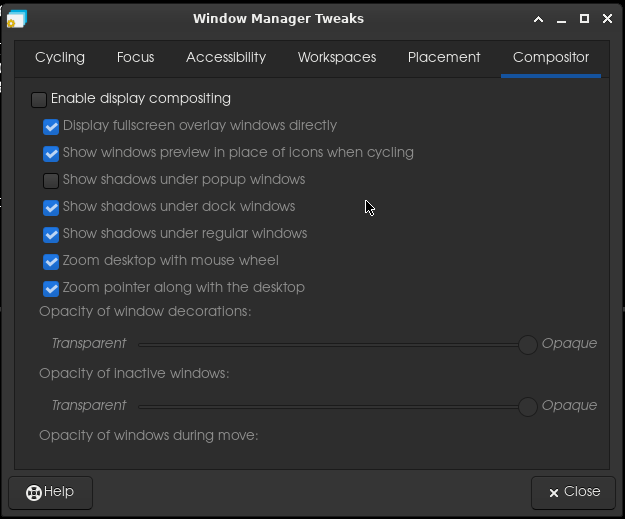Viewport: 625px width, 519px height.
Task: Click 'Opaque' label beside inactive windows slider
Action: pyautogui.click(x=569, y=405)
